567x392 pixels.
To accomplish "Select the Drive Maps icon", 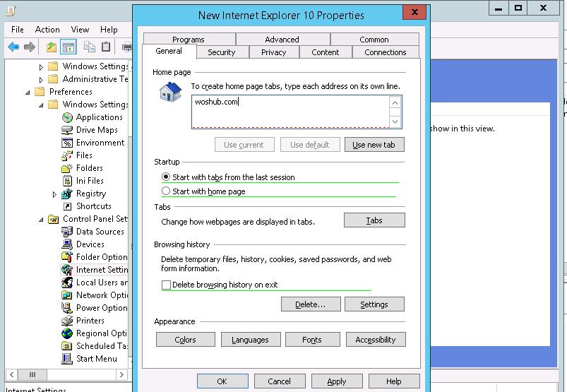I will tap(67, 130).
